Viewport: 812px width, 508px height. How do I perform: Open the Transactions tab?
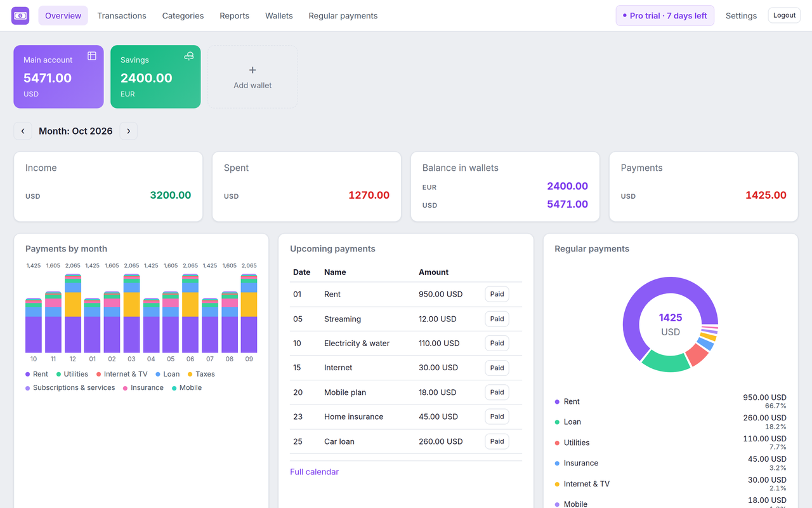pyautogui.click(x=122, y=15)
